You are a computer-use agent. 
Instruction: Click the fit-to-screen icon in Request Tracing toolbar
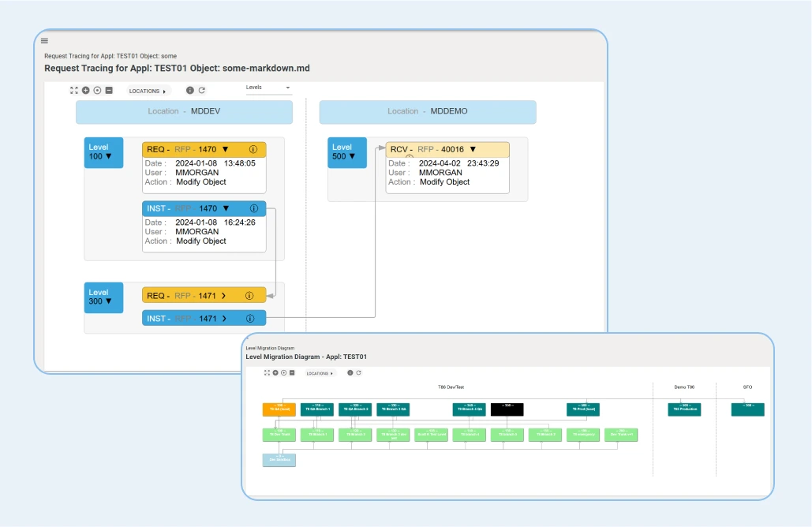(x=74, y=91)
